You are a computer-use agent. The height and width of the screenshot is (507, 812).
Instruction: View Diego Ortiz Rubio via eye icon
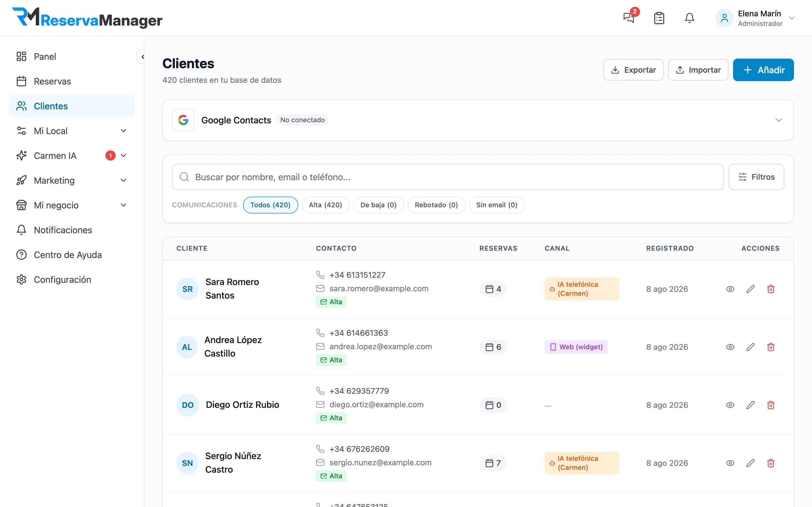pos(730,405)
